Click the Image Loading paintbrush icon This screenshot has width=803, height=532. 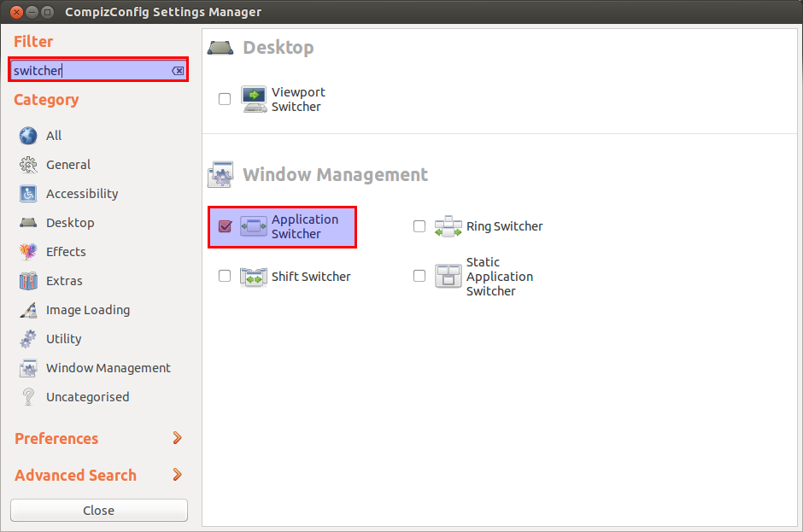point(28,310)
